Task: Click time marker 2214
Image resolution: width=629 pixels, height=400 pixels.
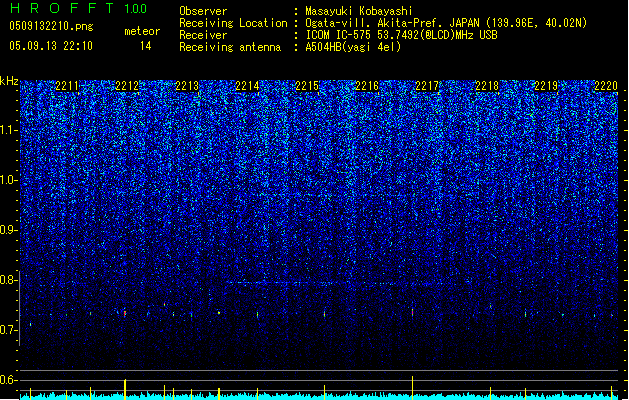Action: pyautogui.click(x=247, y=86)
